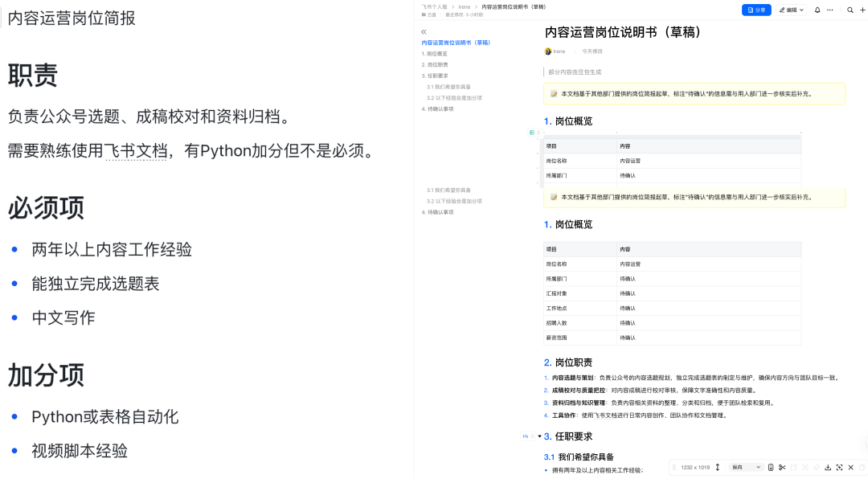Click the left pane heading 必须项
The width and height of the screenshot is (868, 479).
[46, 208]
